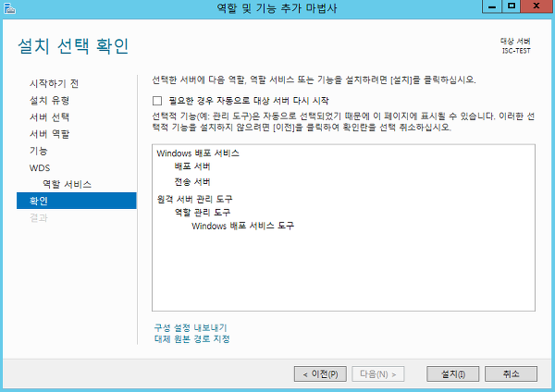Enable automatic restart of destination server checkbox

pyautogui.click(x=157, y=101)
